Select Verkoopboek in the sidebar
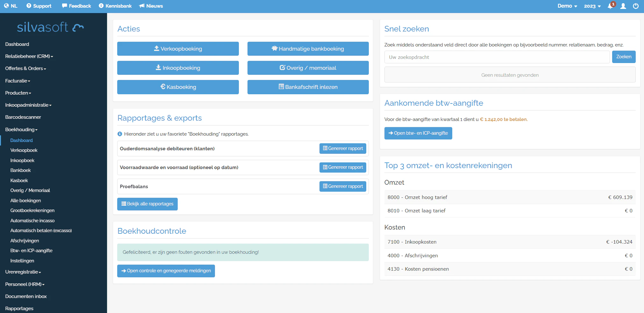Image resolution: width=644 pixels, height=313 pixels. coord(24,150)
